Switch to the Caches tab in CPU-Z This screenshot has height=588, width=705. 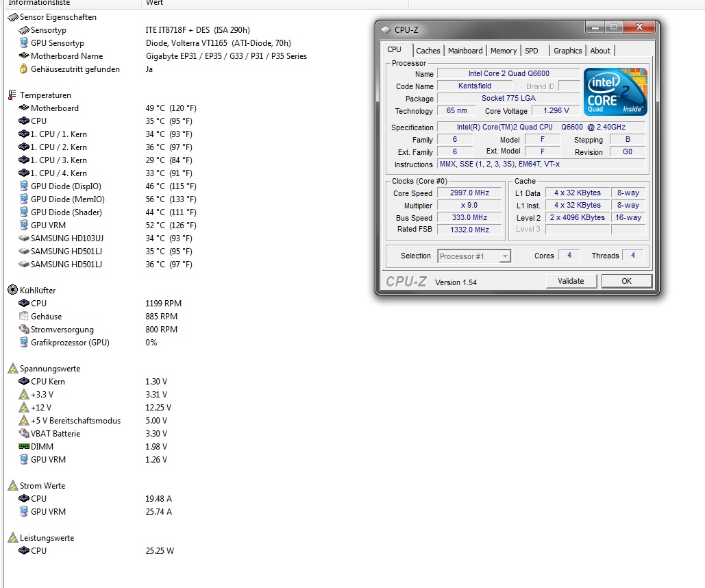pos(428,51)
